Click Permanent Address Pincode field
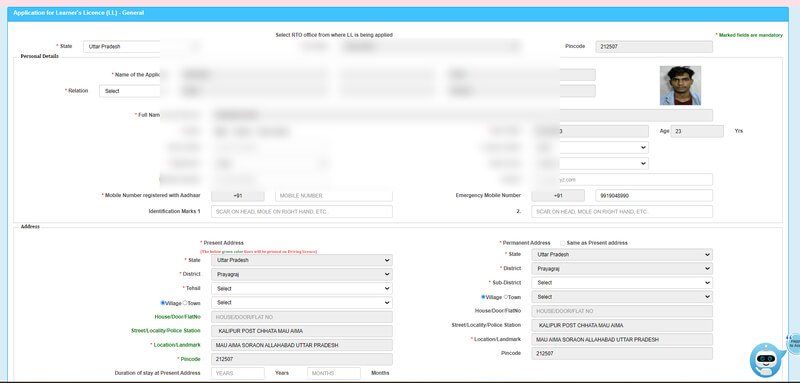Screen dimensions: 800x383 (x=622, y=353)
